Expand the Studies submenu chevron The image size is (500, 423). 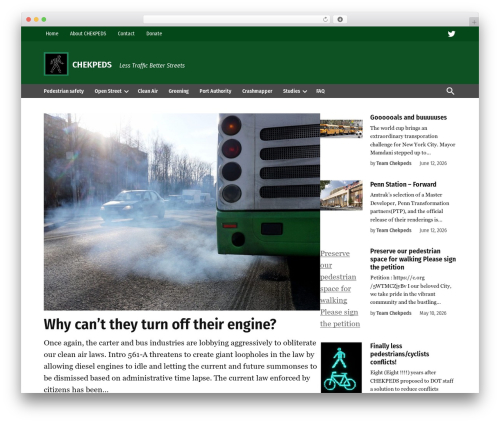(305, 91)
